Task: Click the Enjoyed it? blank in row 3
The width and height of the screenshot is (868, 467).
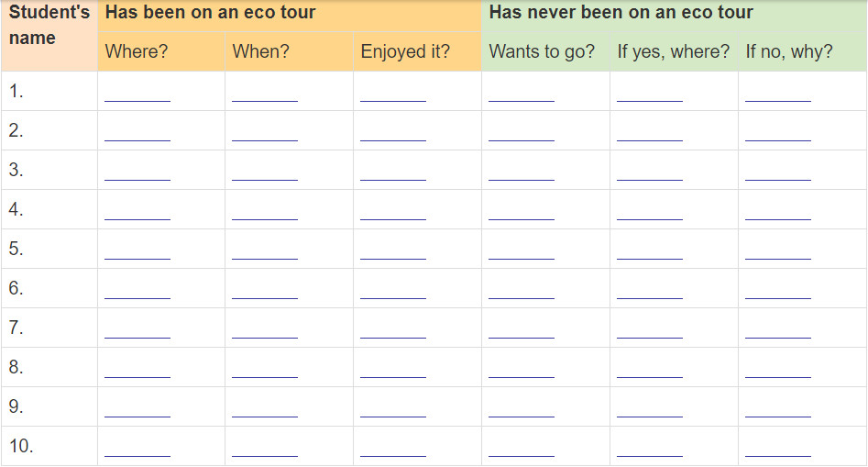Action: pos(393,174)
